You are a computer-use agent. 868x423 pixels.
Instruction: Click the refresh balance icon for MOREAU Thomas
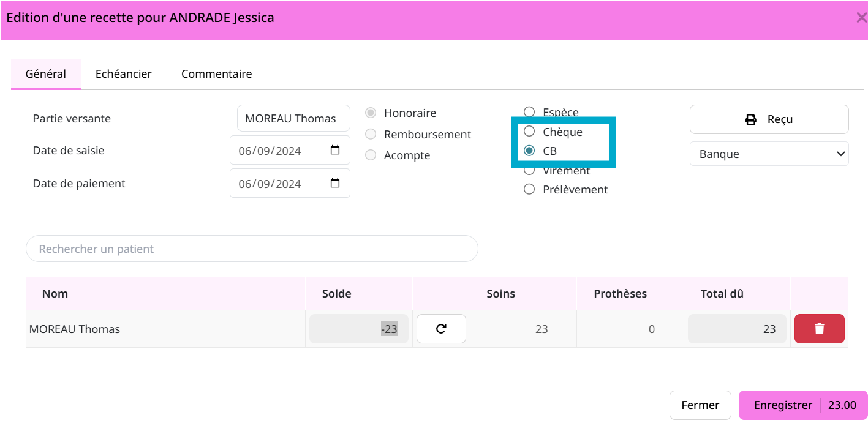[441, 329]
